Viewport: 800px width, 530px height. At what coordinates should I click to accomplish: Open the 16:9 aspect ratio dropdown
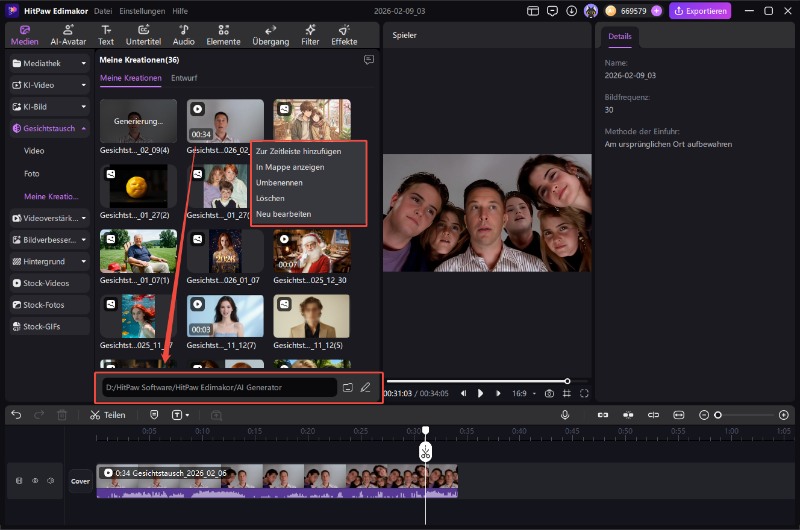[x=524, y=393]
